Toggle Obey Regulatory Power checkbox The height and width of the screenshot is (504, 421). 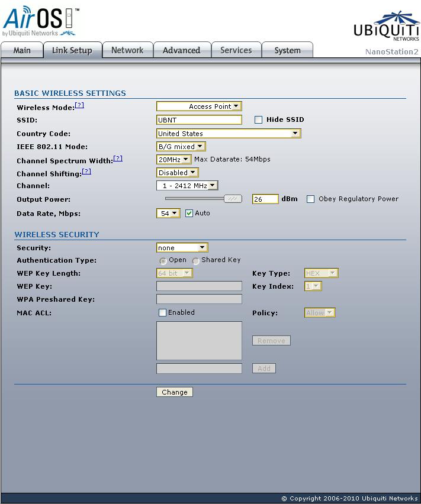310,199
